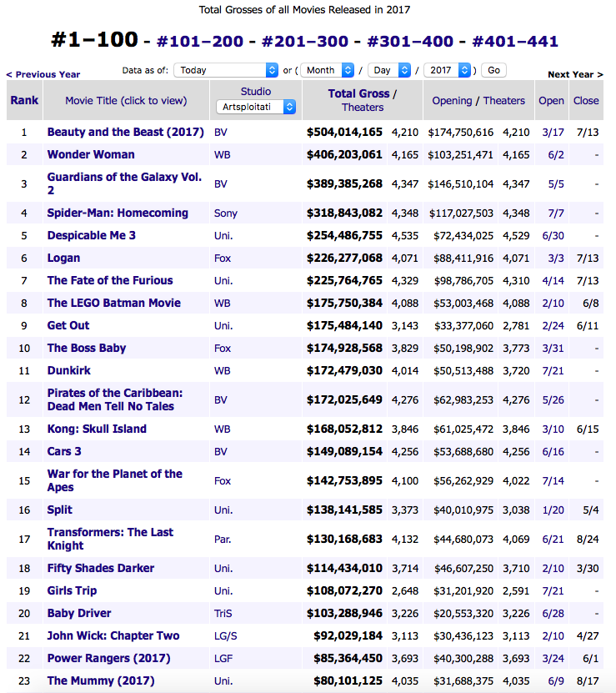The width and height of the screenshot is (616, 693).
Task: Sort by Close date column
Action: coord(585,100)
